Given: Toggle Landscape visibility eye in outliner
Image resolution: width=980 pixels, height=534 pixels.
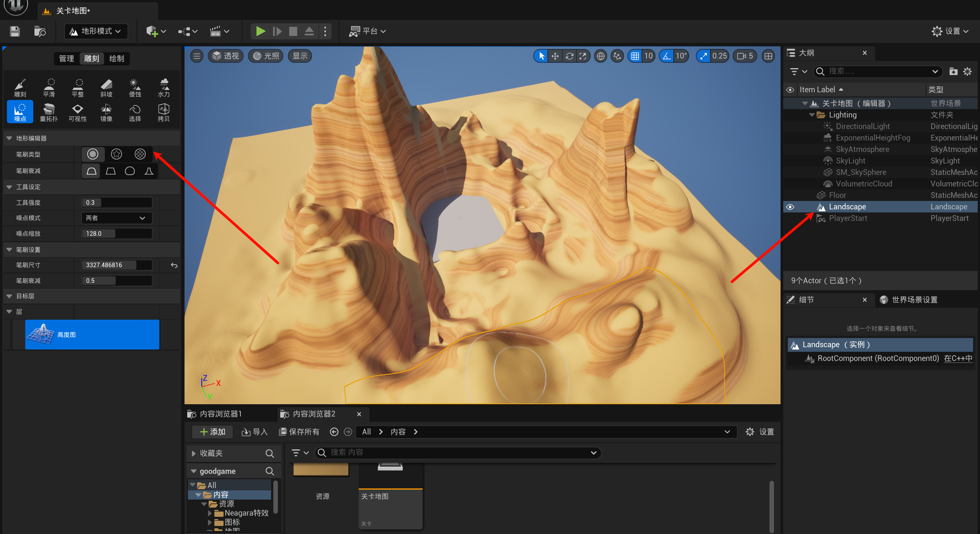Looking at the screenshot, I should (x=790, y=207).
